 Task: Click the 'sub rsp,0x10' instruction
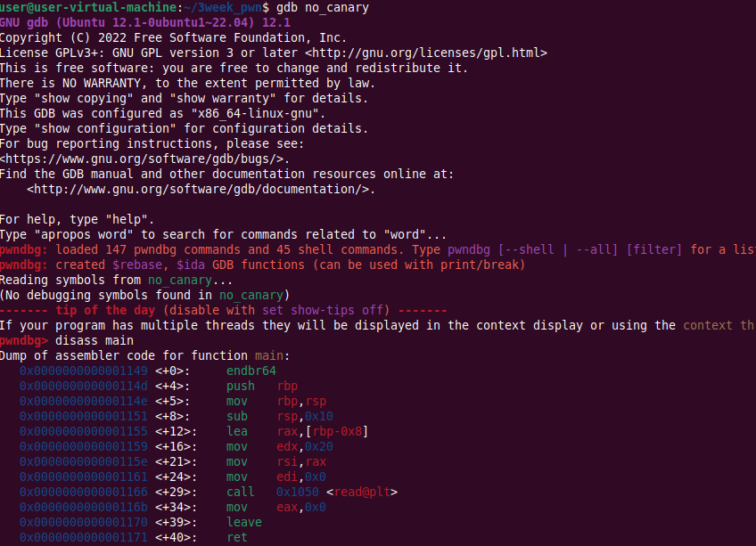pyautogui.click(x=280, y=416)
